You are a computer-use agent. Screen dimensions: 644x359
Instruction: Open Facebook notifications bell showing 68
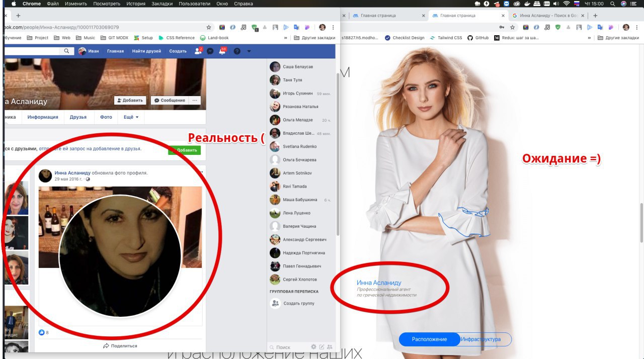coord(222,51)
